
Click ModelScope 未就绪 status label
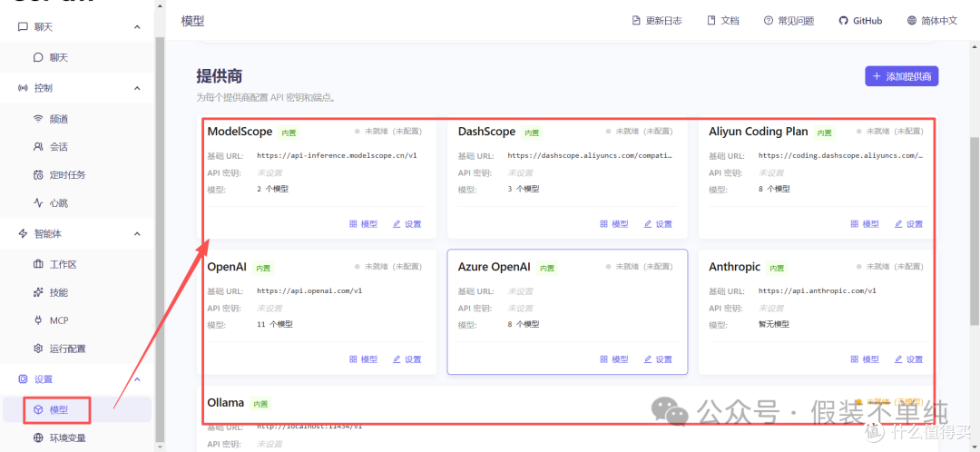pyautogui.click(x=388, y=132)
